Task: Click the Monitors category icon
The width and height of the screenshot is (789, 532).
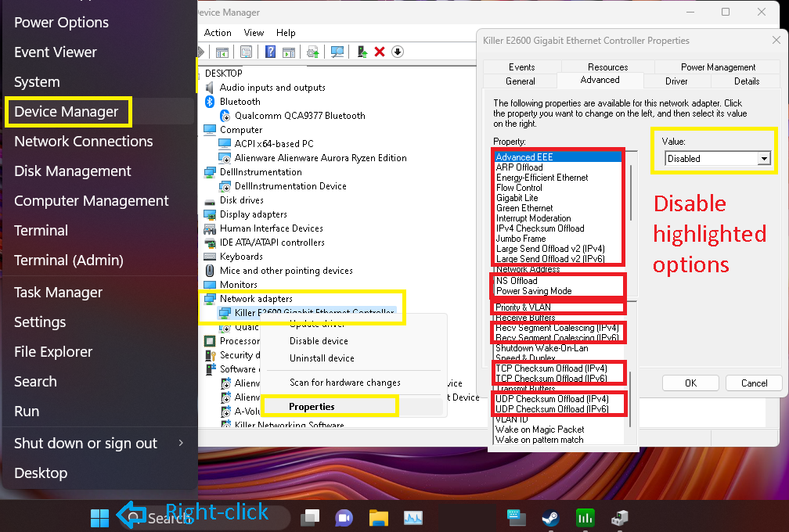Action: (x=210, y=285)
